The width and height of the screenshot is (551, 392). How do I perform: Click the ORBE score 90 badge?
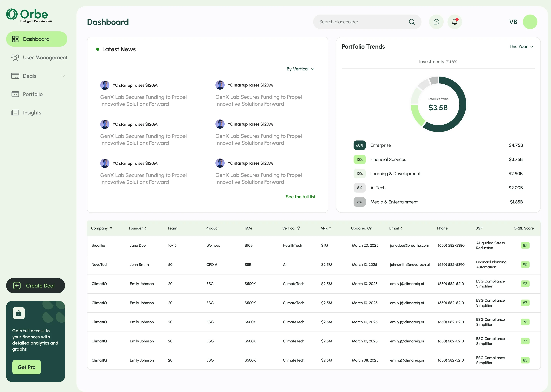pyautogui.click(x=525, y=265)
